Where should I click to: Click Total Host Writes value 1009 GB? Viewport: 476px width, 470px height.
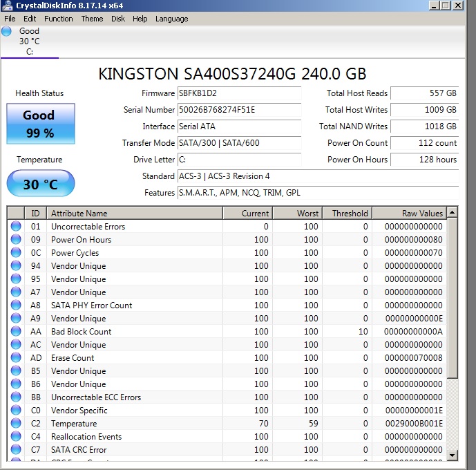point(425,110)
